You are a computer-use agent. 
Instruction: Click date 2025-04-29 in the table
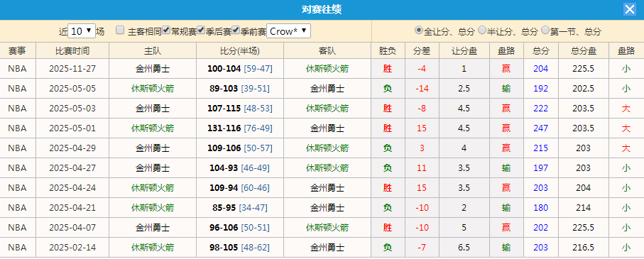(72, 148)
